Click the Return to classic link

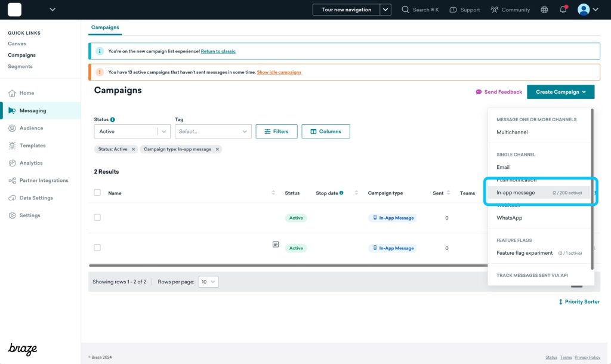click(x=218, y=51)
